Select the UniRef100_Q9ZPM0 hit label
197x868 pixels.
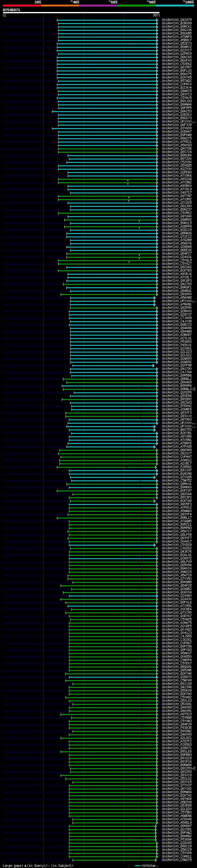click(x=177, y=308)
